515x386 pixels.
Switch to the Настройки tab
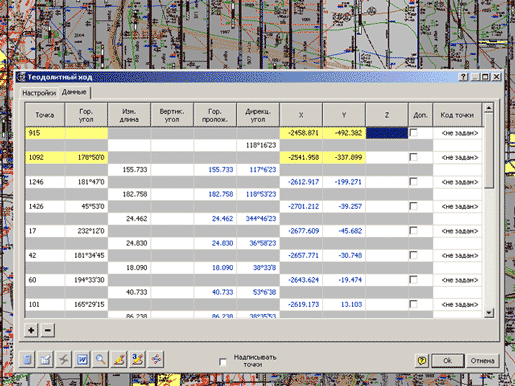tap(39, 93)
